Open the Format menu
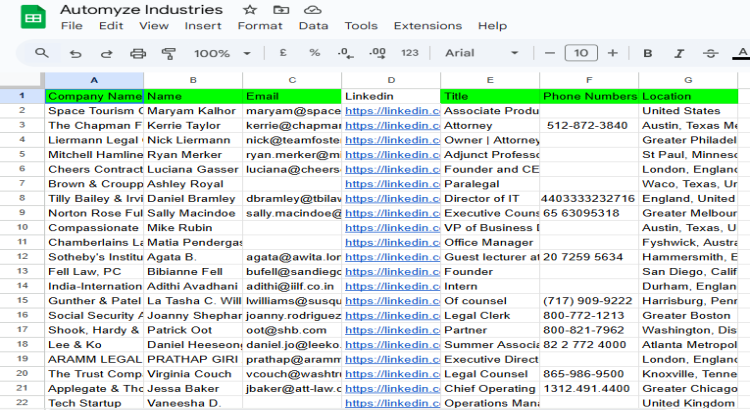750x410 pixels. (x=260, y=26)
